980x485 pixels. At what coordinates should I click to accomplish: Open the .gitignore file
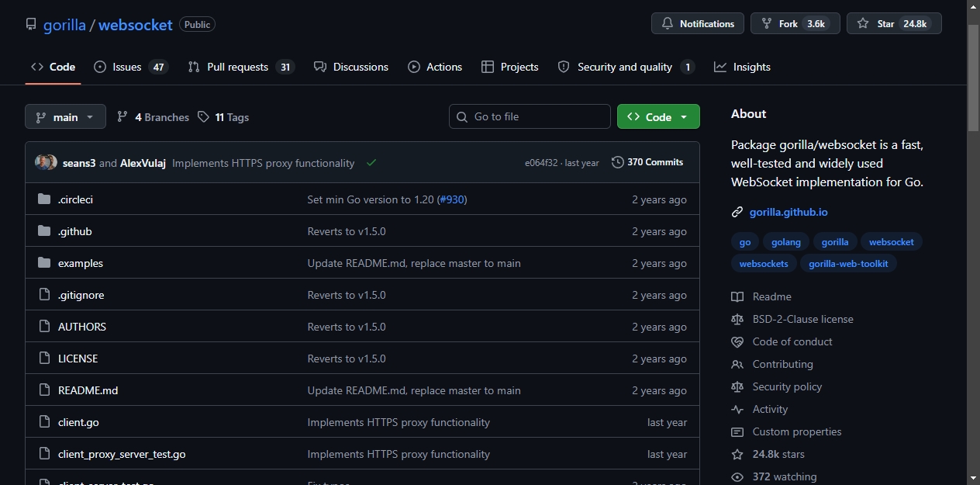pyautogui.click(x=81, y=295)
